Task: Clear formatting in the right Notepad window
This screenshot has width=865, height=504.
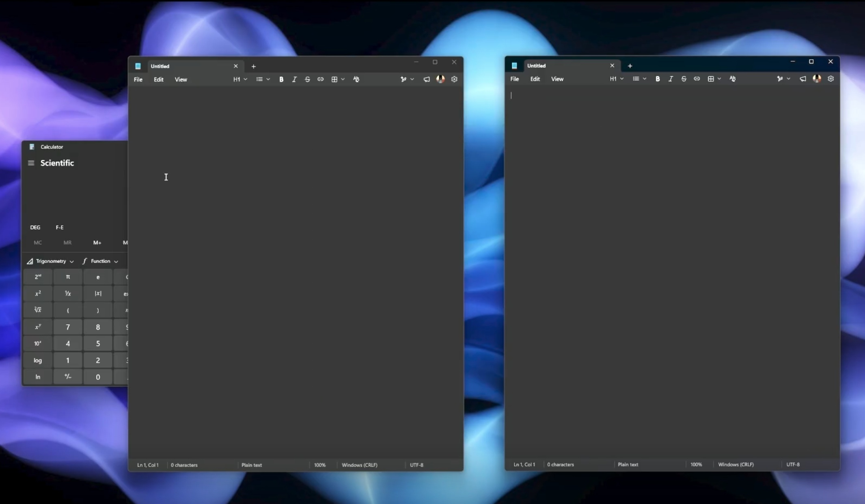Action: pos(732,79)
